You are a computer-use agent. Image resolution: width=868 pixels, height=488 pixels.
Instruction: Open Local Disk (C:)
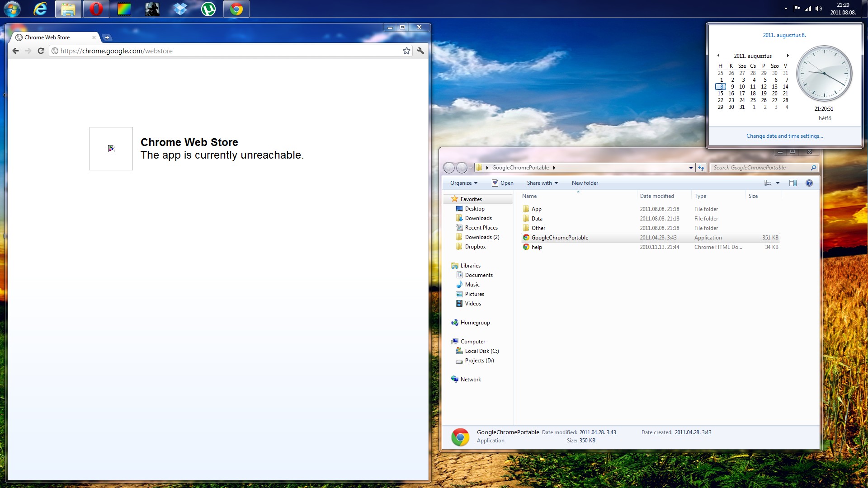pyautogui.click(x=481, y=351)
